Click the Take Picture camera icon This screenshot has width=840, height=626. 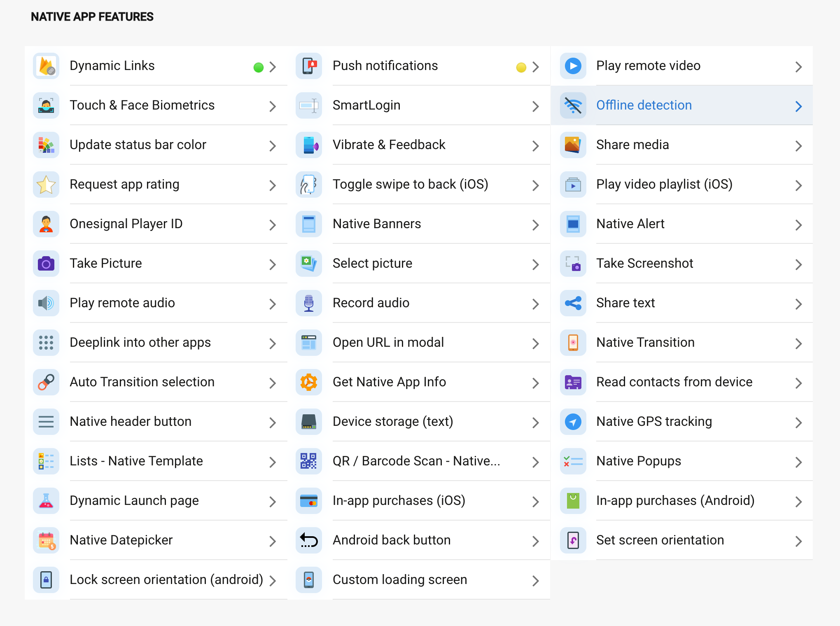pyautogui.click(x=46, y=264)
